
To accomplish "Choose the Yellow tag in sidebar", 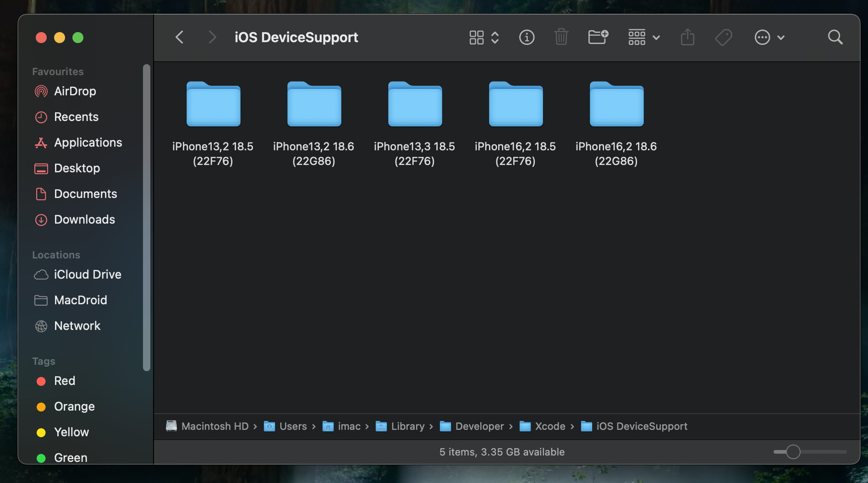I will tap(71, 432).
